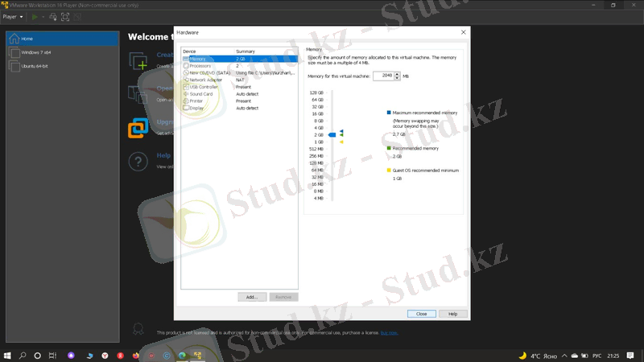The height and width of the screenshot is (362, 644).
Task: Open Windows taskbar search
Action: (x=23, y=356)
